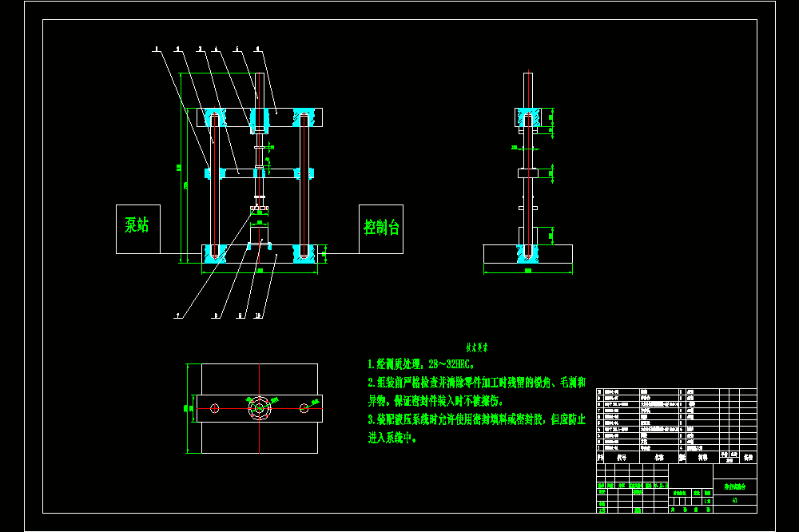The height and width of the screenshot is (532, 799).
Task: Click the 备注 header in the parts list
Action: click(x=748, y=458)
